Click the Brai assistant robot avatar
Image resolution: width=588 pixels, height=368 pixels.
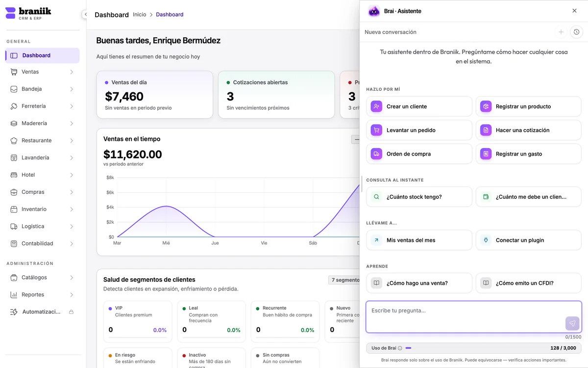point(374,11)
